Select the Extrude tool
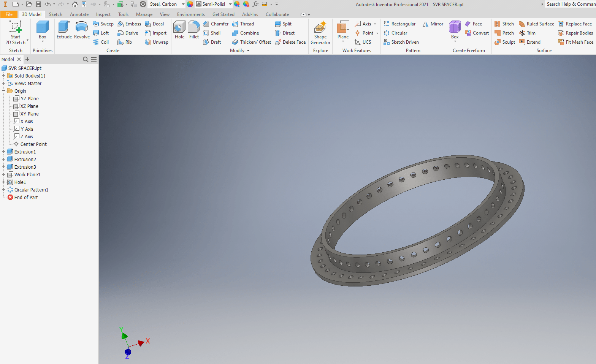Image resolution: width=596 pixels, height=364 pixels. pos(64,30)
